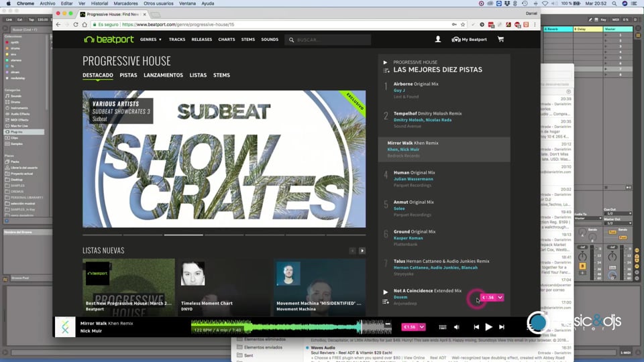The image size is (644, 362).
Task: Click saved password key icon
Action: click(454, 25)
